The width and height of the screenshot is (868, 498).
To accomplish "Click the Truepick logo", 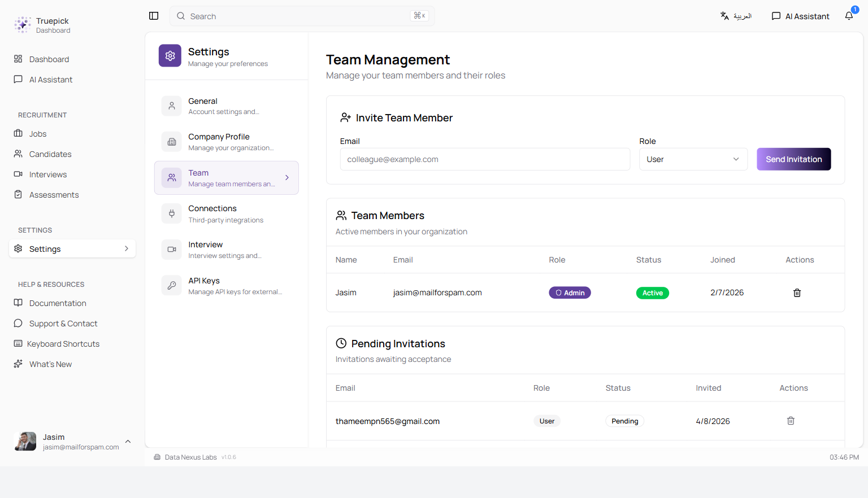I will pos(23,25).
